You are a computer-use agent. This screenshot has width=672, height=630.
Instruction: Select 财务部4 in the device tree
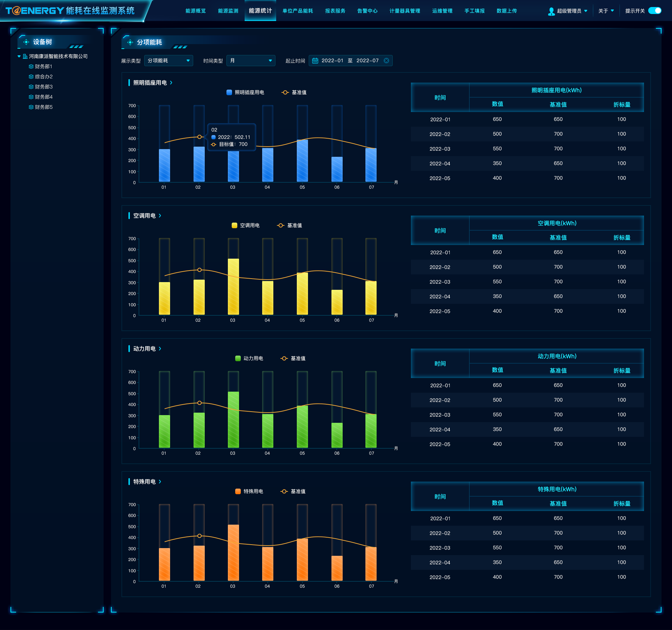(44, 97)
